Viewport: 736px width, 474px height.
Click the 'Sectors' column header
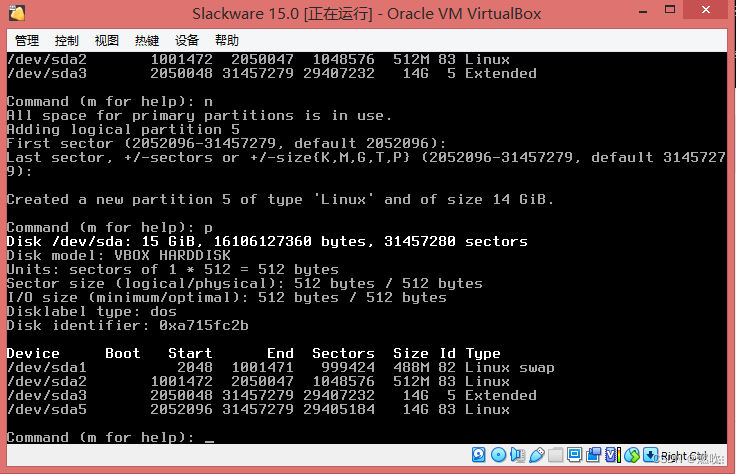[x=344, y=353]
